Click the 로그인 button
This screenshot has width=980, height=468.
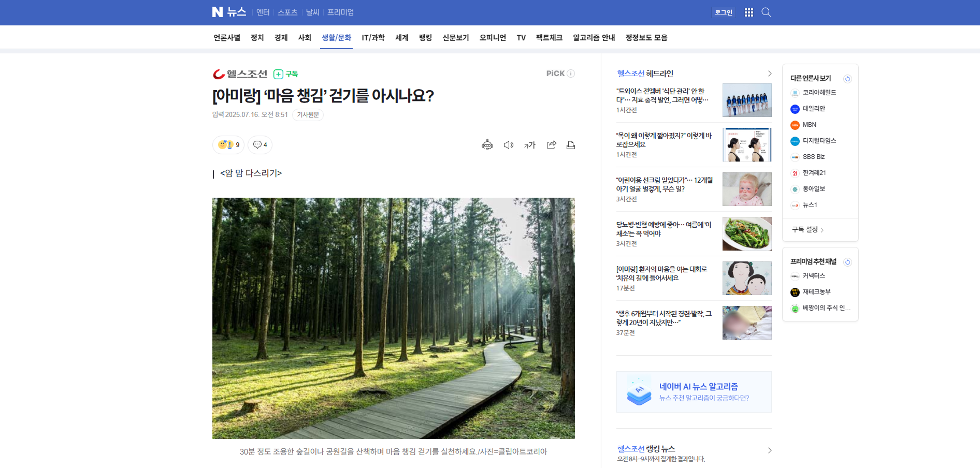723,12
